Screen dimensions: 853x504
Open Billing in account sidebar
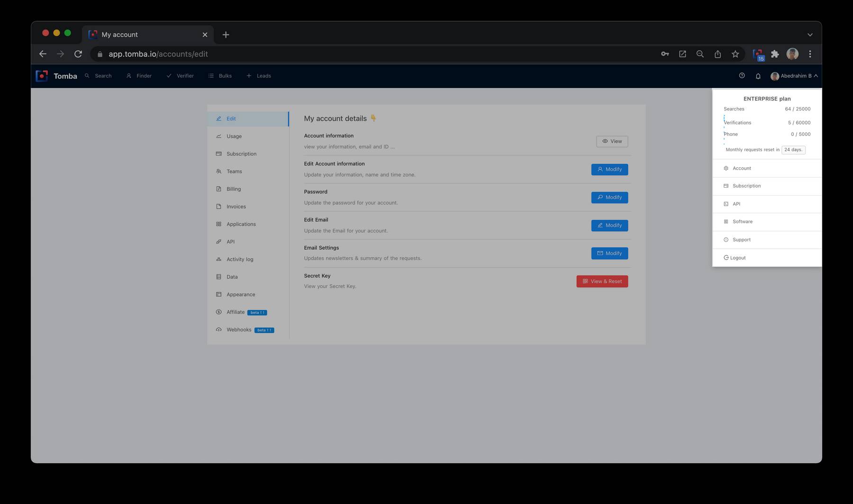248,189
